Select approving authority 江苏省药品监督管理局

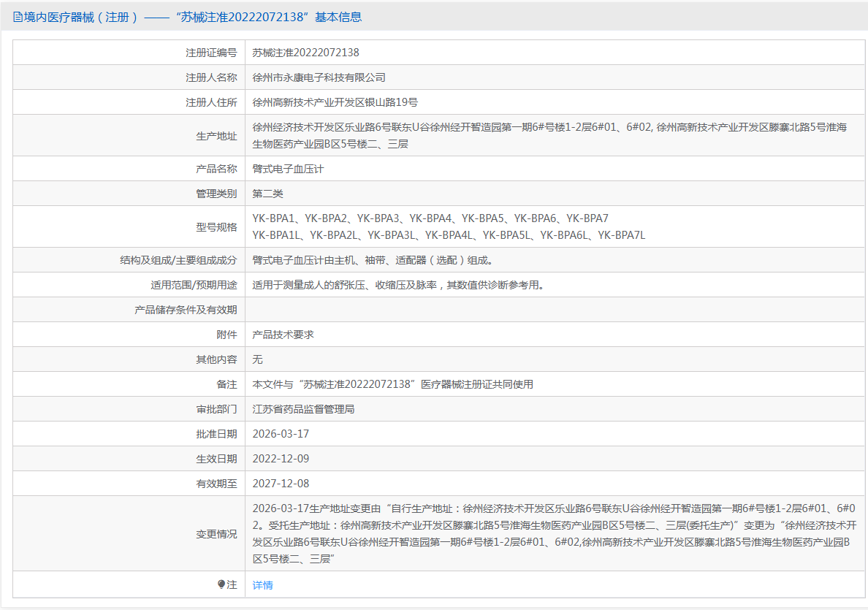pyautogui.click(x=303, y=410)
